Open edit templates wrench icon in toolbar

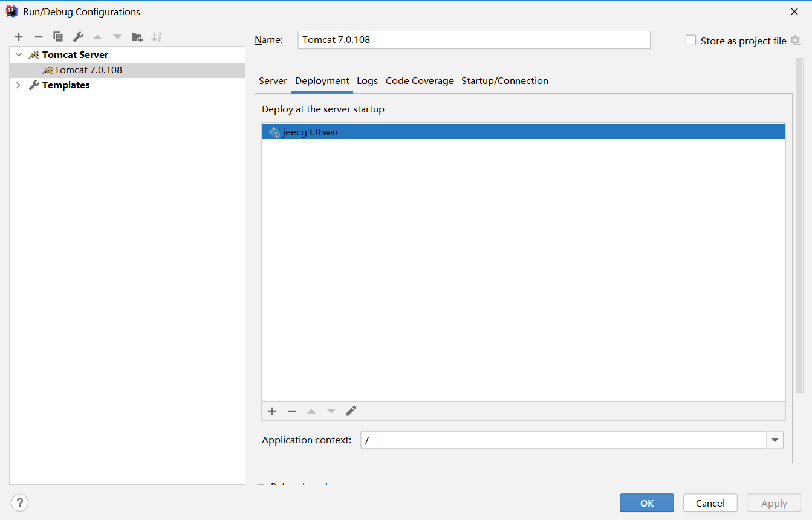click(x=78, y=37)
